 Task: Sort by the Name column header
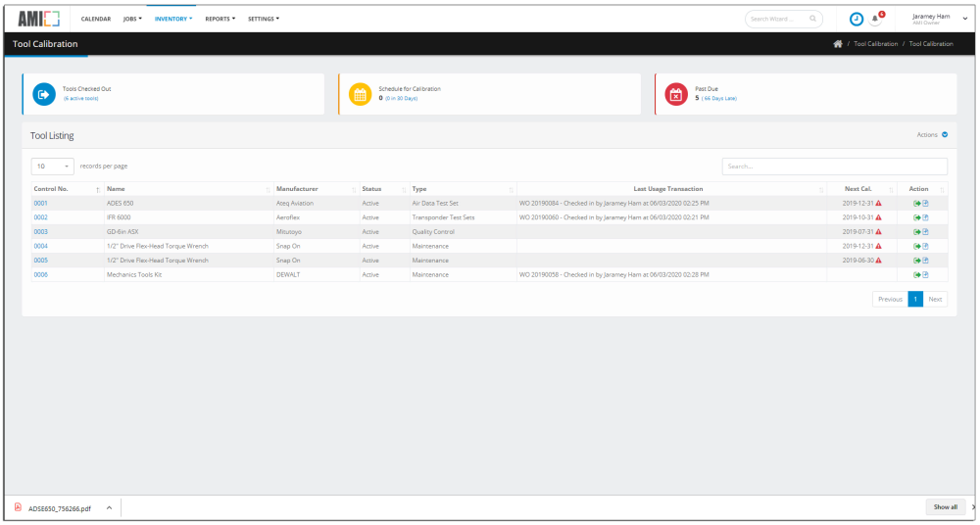click(189, 189)
